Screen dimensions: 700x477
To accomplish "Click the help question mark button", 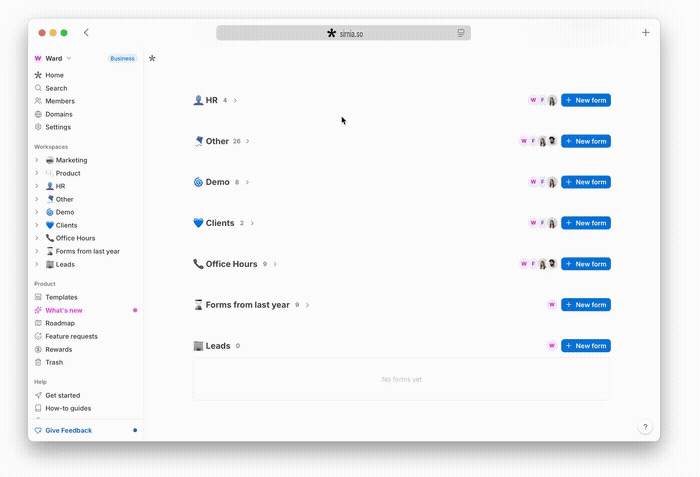I will click(x=645, y=427).
